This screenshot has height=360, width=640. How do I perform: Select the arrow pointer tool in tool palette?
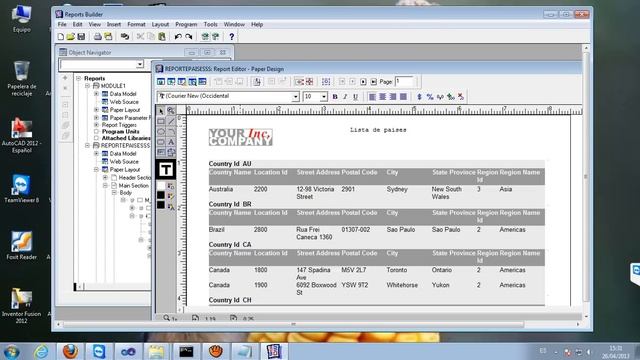(161, 111)
